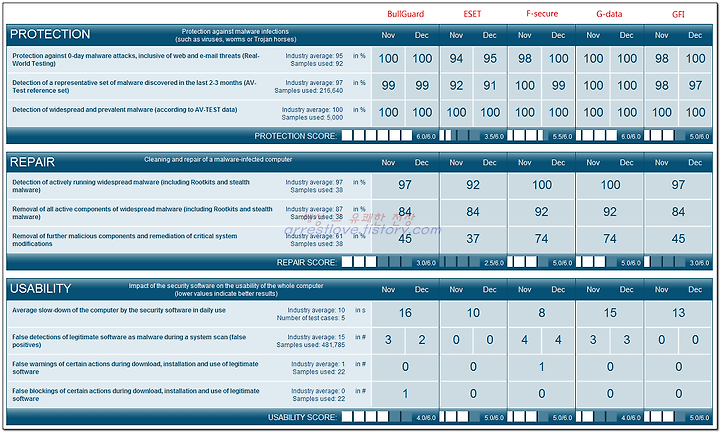Click ESET's further components removal value 37
Viewport: 720px width, 432px height.
pos(473,239)
